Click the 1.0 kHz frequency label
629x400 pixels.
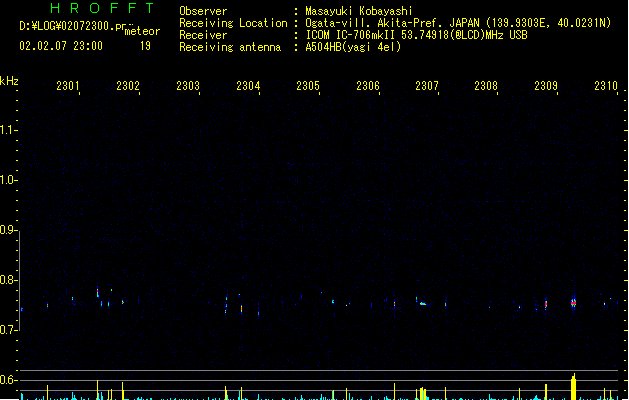(x=8, y=180)
